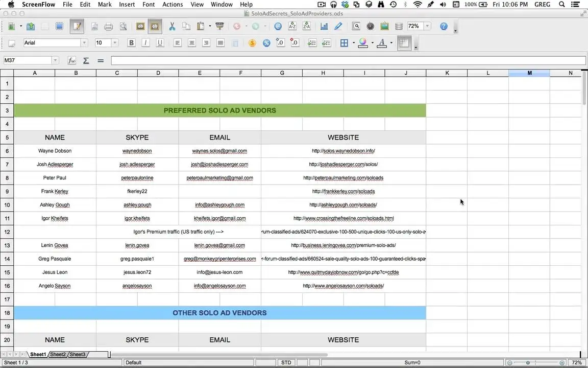Open the Function Wizard icon
The width and height of the screenshot is (588, 368).
[x=71, y=60]
